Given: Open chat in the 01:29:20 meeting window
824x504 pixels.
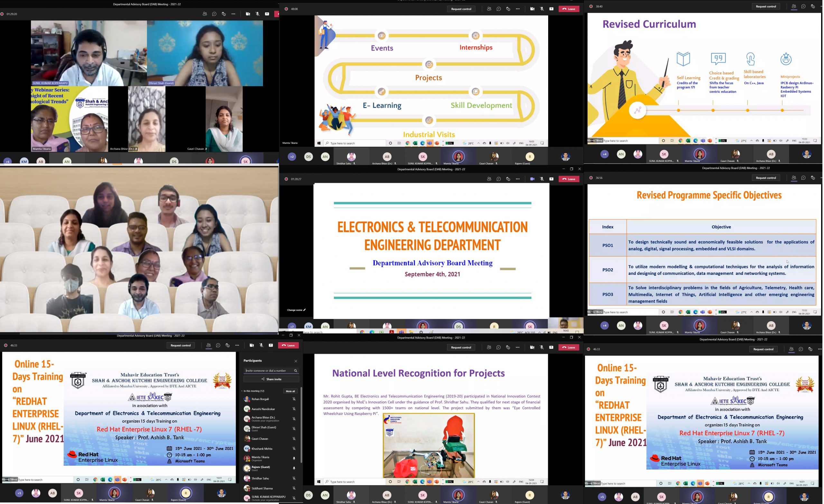Looking at the screenshot, I should point(214,14).
